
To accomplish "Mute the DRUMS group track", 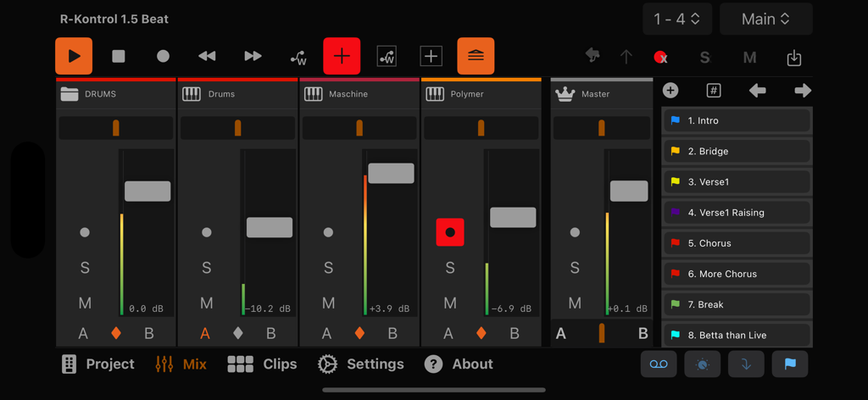I will (85, 303).
